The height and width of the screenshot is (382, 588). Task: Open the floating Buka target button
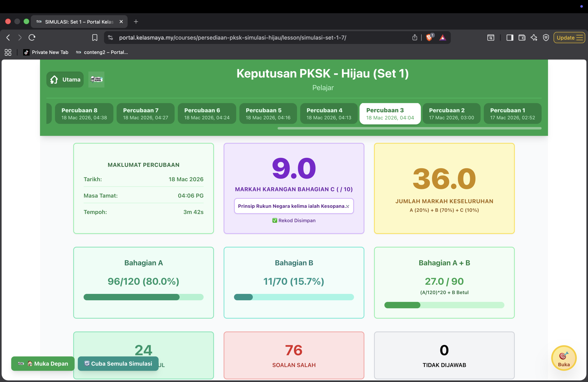[564, 358]
